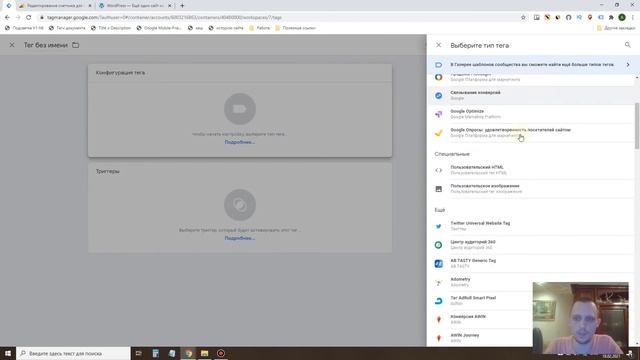
Task: Open the folder icon beside tag name
Action: [x=76, y=45]
